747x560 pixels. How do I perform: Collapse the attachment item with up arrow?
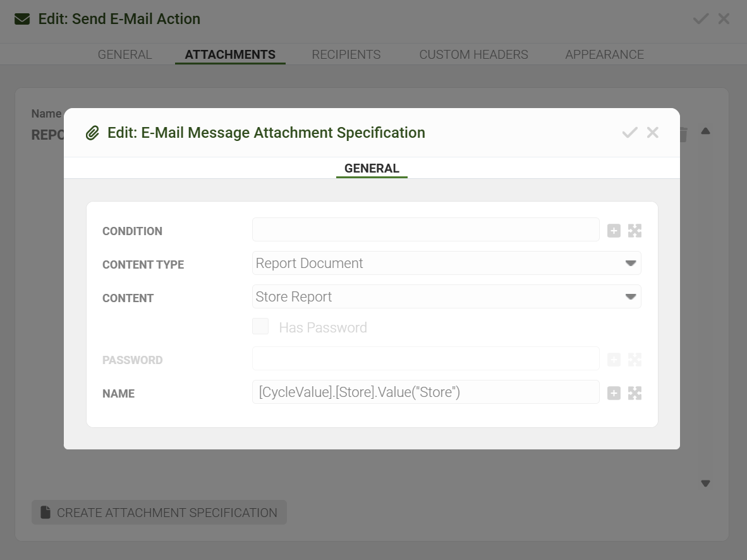click(706, 131)
